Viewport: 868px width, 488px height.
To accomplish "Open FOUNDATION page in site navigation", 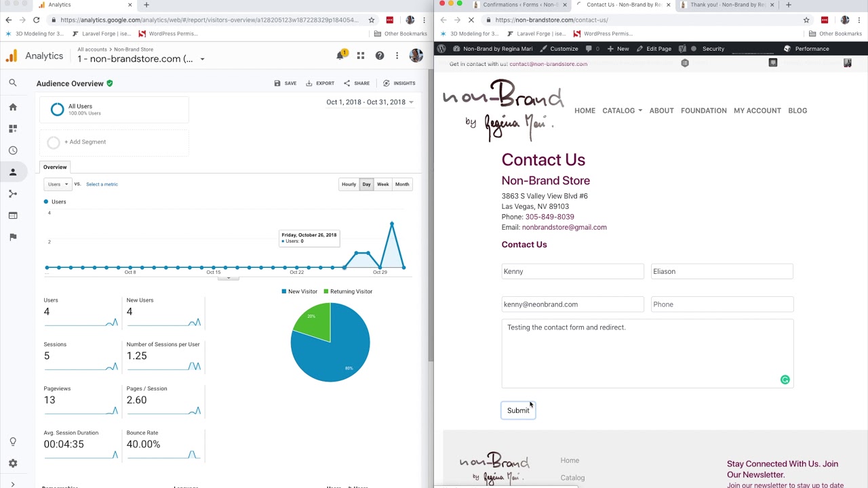I will (703, 110).
